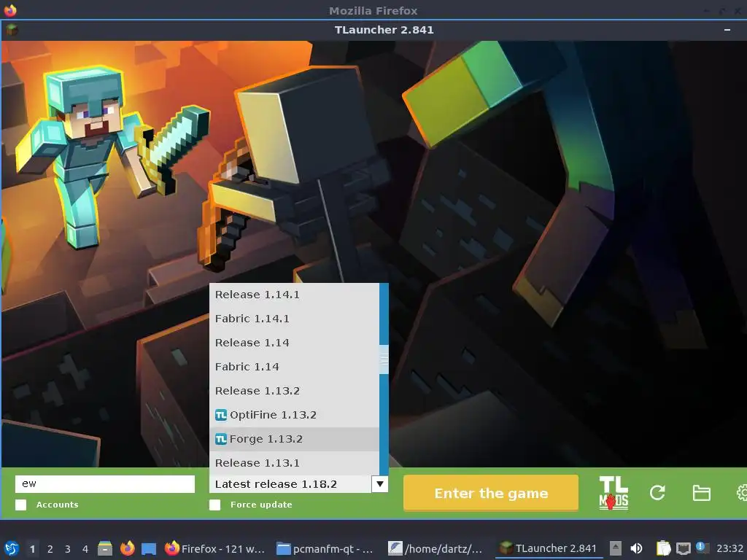Switch to /home/dartz editor taskbar window
Screen dimensions: 747x560
click(x=436, y=548)
